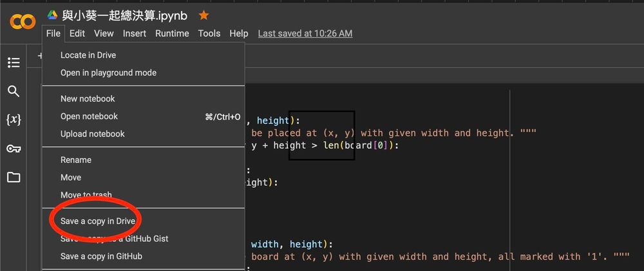Open the Variables {x} panel icon

click(14, 120)
